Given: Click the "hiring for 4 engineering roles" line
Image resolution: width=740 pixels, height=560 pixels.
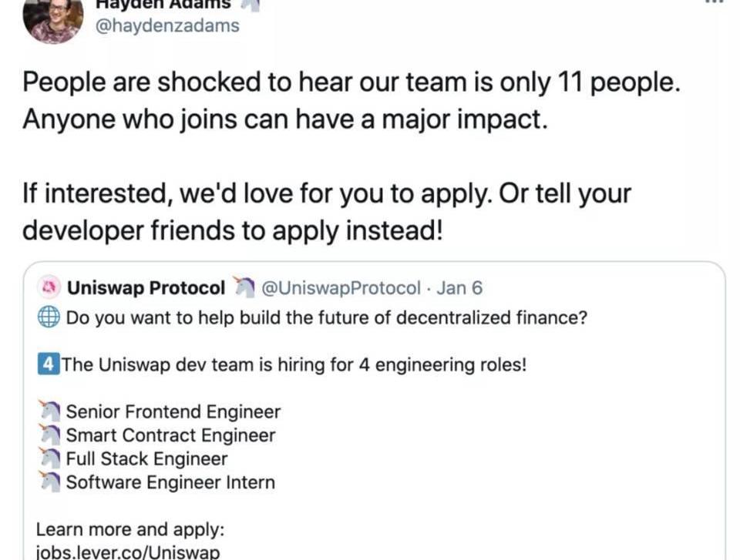Looking at the screenshot, I should 294,364.
